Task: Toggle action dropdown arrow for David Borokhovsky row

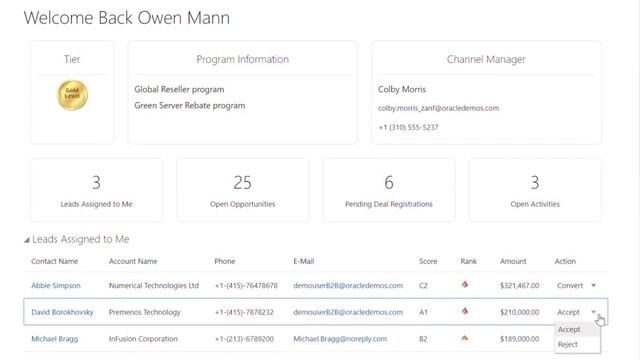Action: (x=593, y=312)
